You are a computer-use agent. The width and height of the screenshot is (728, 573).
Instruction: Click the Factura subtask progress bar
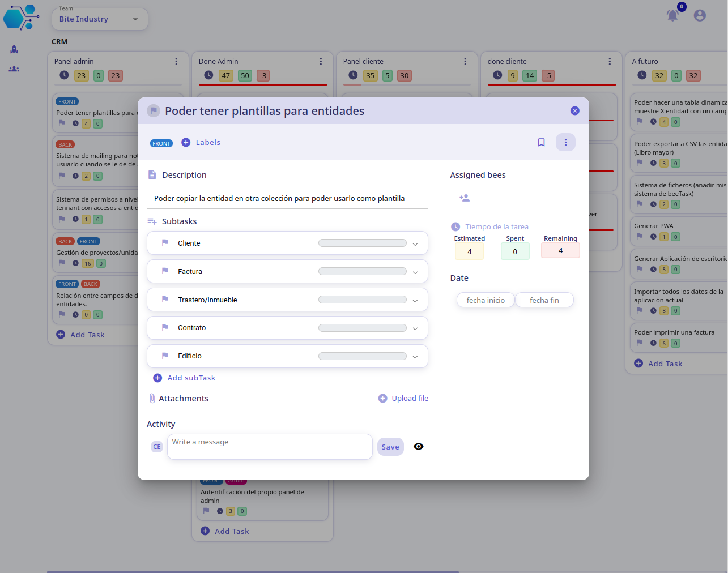pyautogui.click(x=363, y=271)
